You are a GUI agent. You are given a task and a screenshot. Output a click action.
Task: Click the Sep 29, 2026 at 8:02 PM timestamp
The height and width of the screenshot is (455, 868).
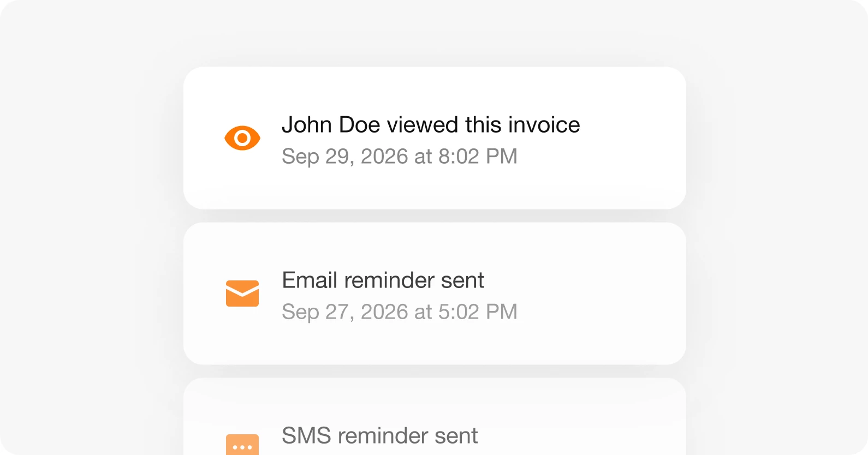[400, 157]
